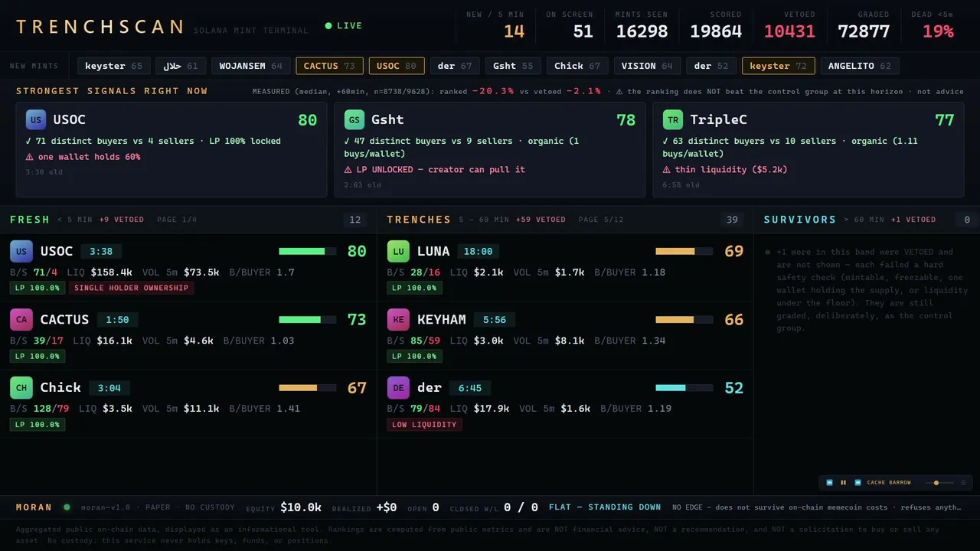This screenshot has width=980, height=551.
Task: Click the LP 100.0% tag under LUNA
Action: point(414,288)
